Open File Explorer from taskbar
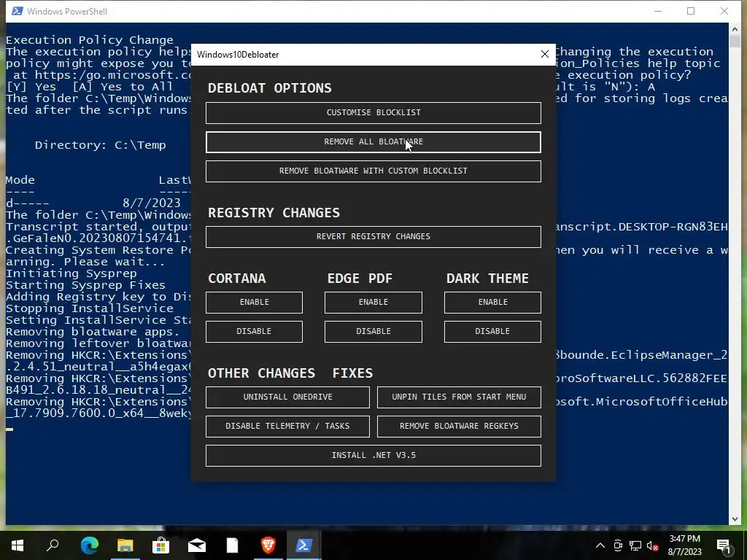The width and height of the screenshot is (747, 560). [x=125, y=545]
